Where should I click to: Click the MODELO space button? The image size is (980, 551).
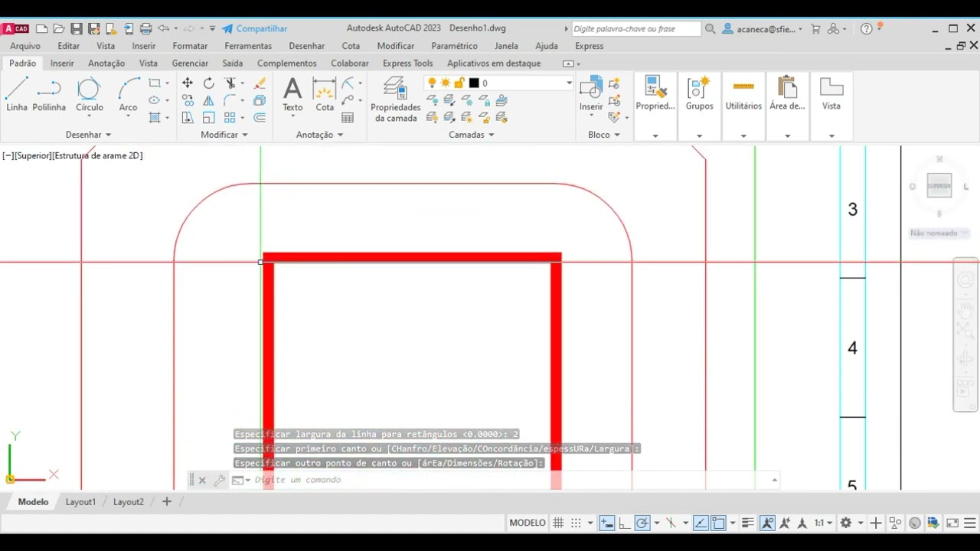[x=528, y=523]
